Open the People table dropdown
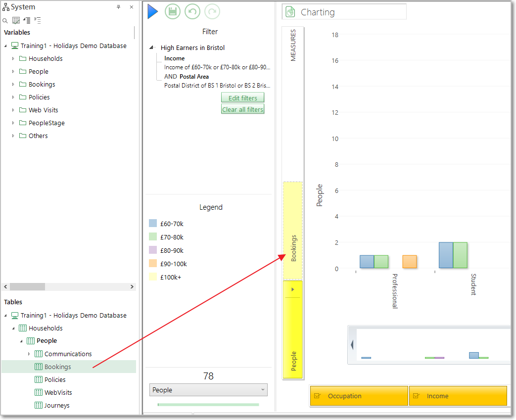 pos(208,390)
